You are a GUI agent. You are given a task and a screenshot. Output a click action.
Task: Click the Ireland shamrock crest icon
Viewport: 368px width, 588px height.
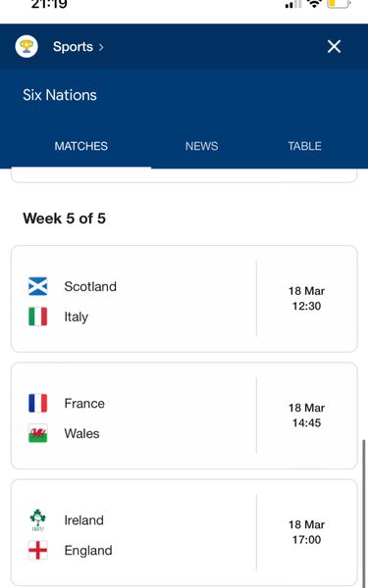pyautogui.click(x=38, y=520)
